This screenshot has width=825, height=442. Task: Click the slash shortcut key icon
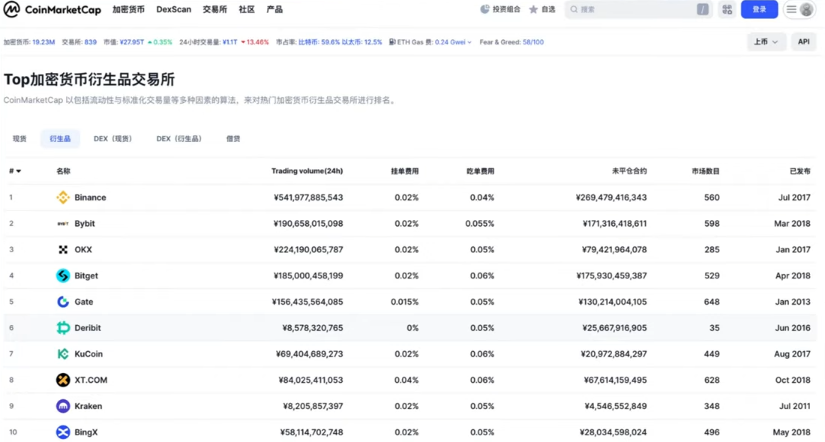point(702,9)
